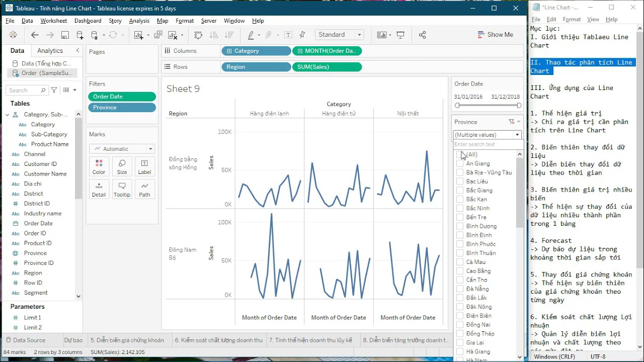
Task: Click the Data pane Search field
Action: (x=27, y=90)
